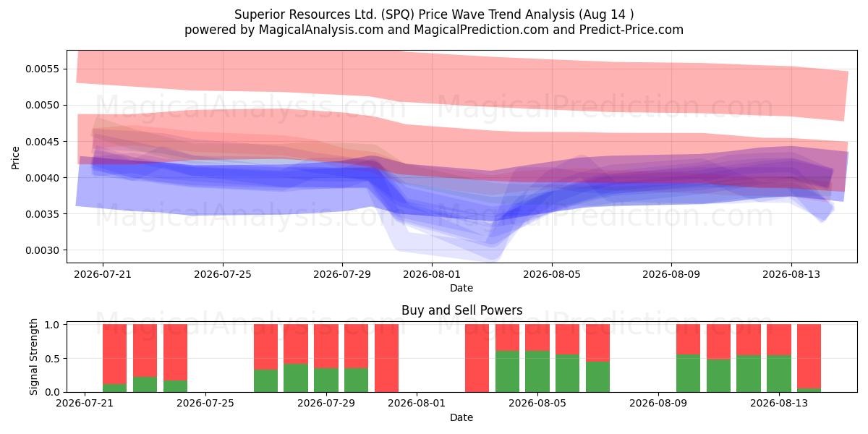
Task: Click 2026-07-25 date tick under price chart
Action: [222, 274]
